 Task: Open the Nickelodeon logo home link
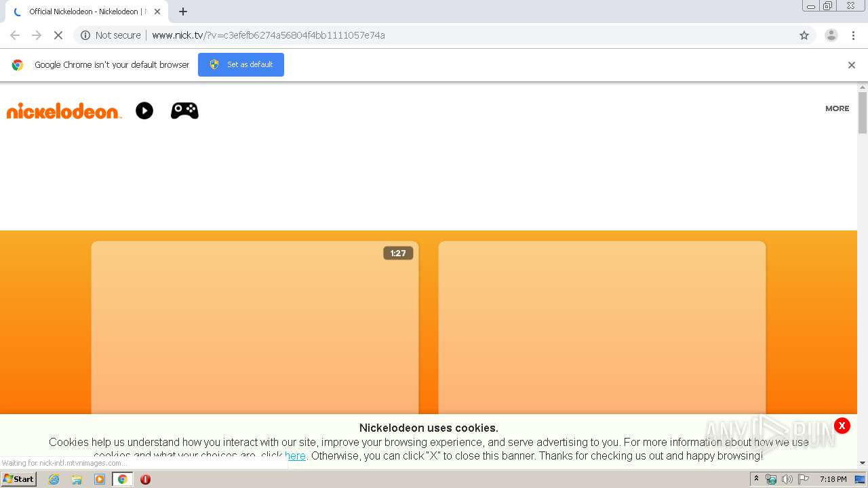pos(63,111)
